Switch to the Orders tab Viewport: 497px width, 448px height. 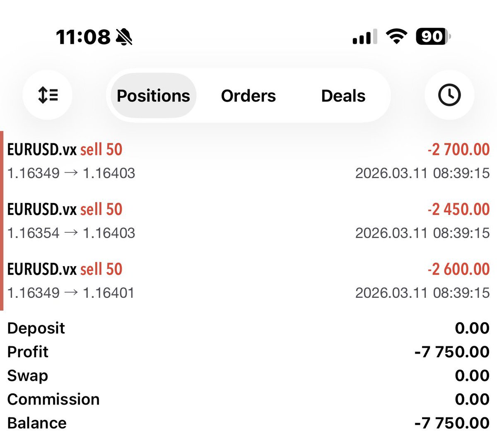pos(248,96)
